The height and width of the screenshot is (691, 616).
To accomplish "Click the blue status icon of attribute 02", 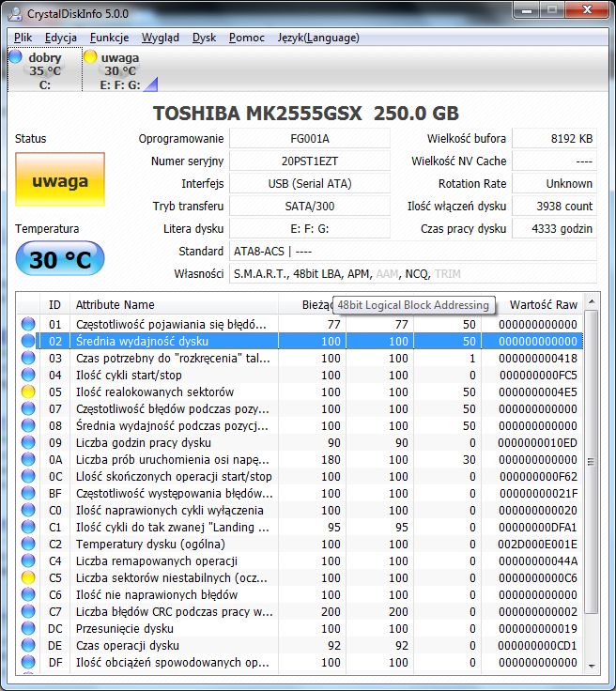I will click(x=28, y=341).
